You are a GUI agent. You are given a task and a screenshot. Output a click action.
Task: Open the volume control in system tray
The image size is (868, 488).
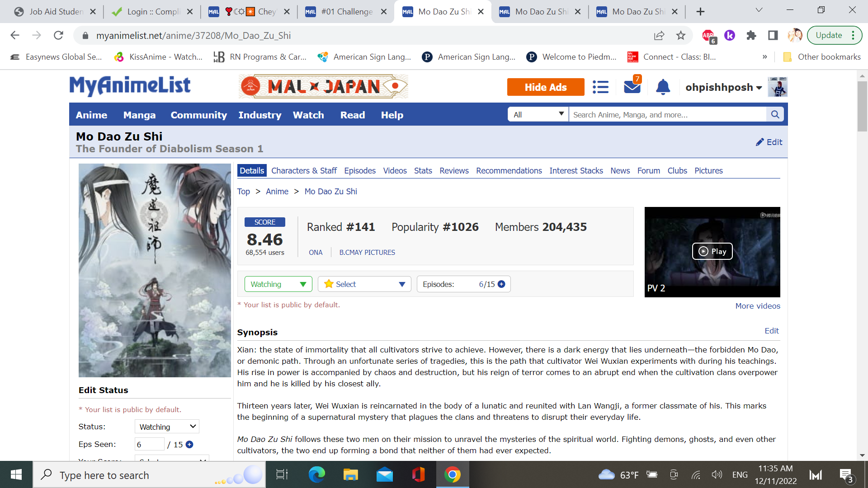pyautogui.click(x=717, y=474)
